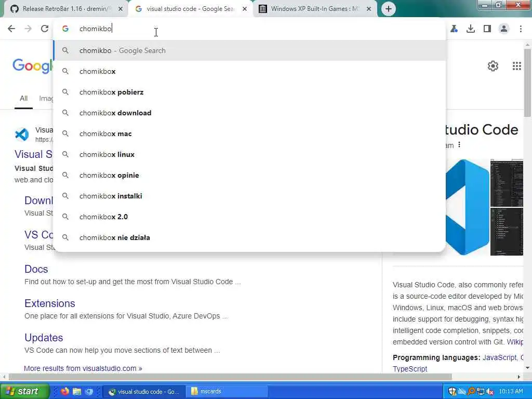
Task: Open the Chrome three-dot menu
Action: coord(521,29)
